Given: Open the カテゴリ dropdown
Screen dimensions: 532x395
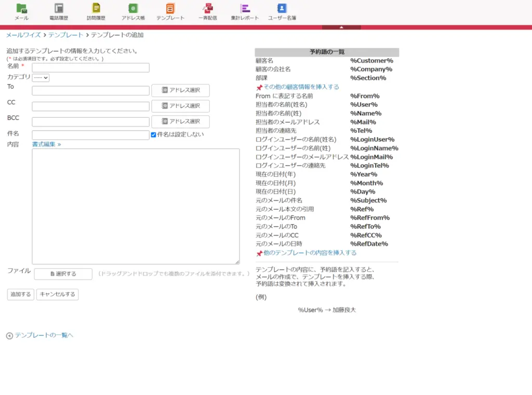Looking at the screenshot, I should pyautogui.click(x=41, y=78).
